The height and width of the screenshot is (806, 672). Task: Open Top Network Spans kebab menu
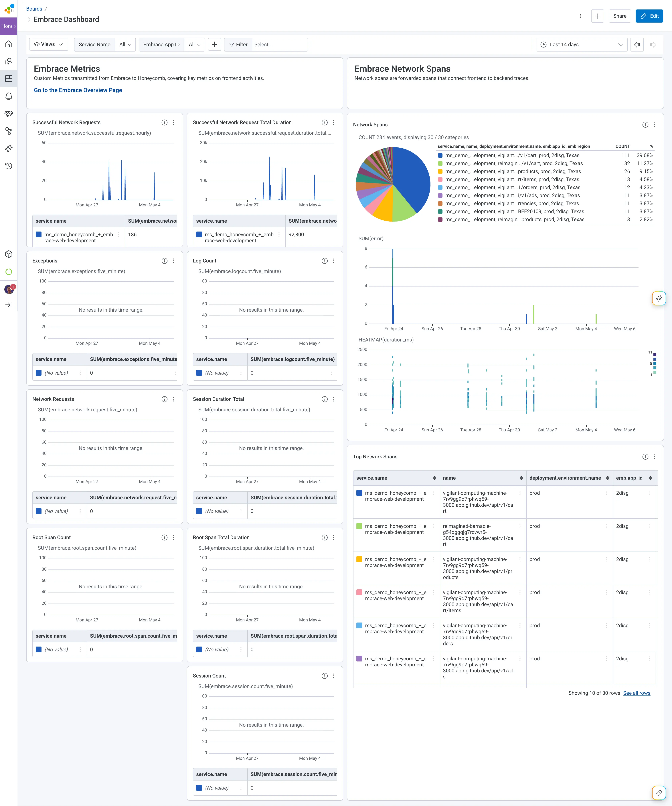pos(654,457)
